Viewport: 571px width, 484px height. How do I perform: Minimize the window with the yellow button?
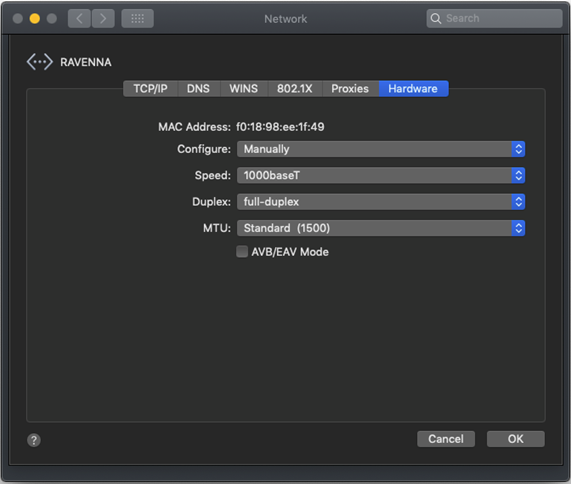[x=35, y=19]
